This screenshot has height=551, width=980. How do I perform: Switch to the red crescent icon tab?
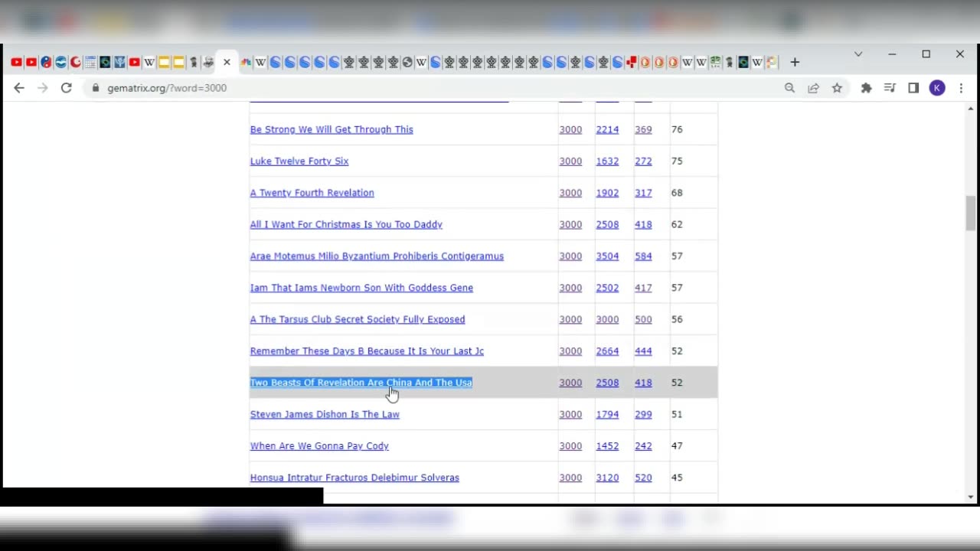click(x=76, y=62)
